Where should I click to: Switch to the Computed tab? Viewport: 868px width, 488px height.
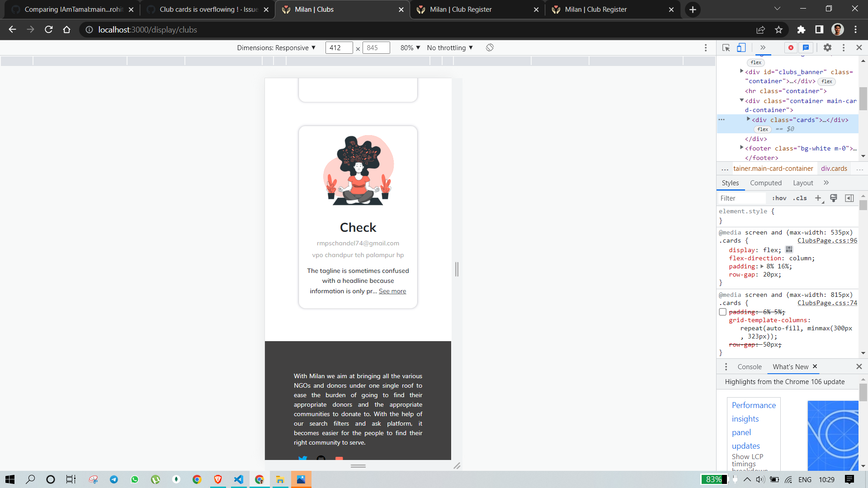coord(765,183)
